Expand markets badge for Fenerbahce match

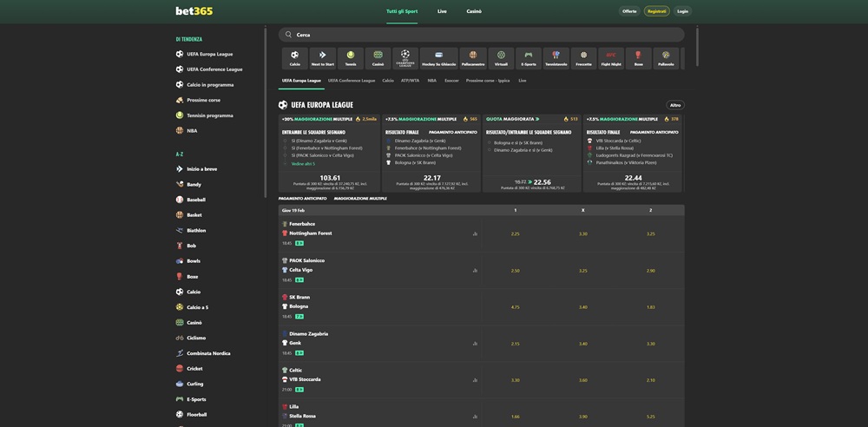(x=299, y=243)
